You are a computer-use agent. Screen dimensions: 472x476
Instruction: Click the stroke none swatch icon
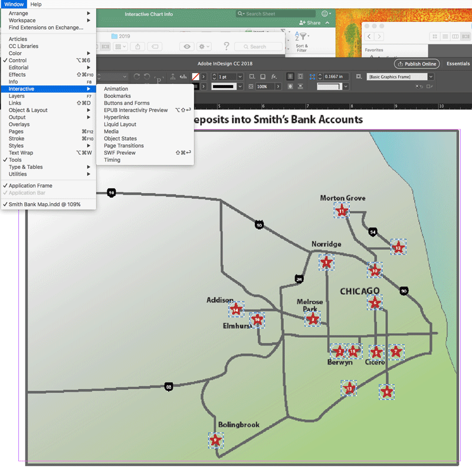(195, 77)
